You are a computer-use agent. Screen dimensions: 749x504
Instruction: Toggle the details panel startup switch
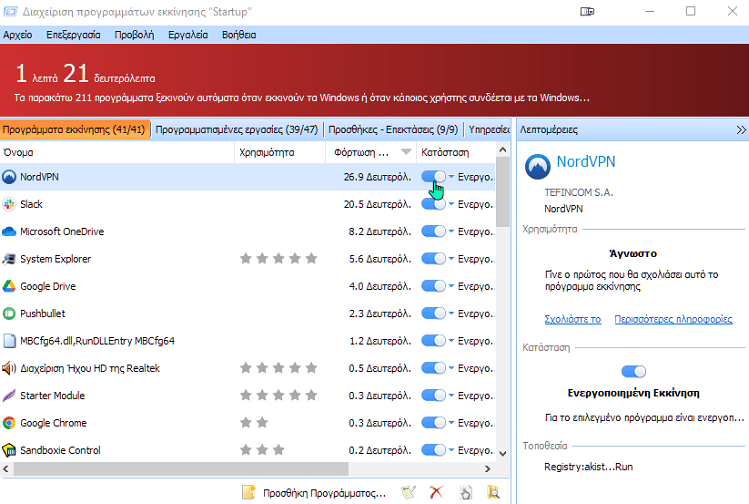633,371
